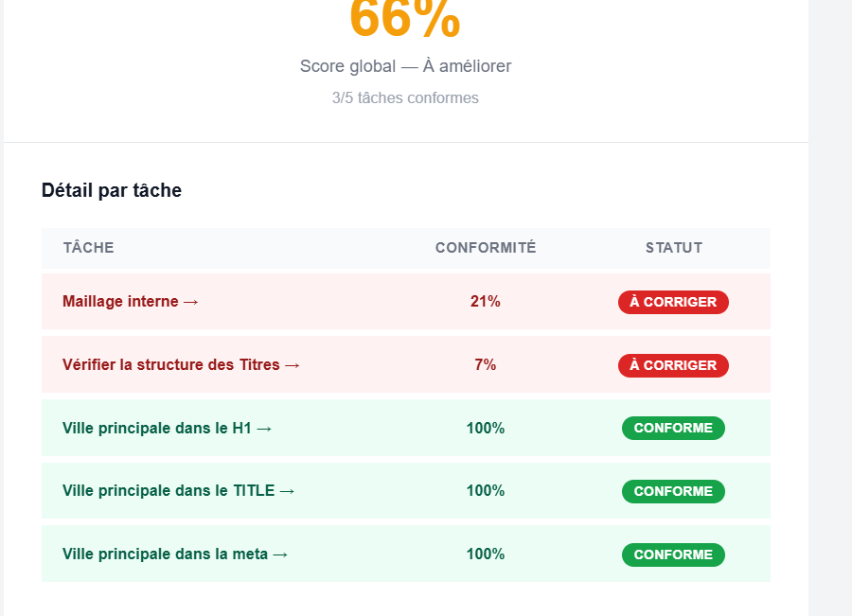
Task: Click the Score global — À améliorer label
Action: coord(405,66)
